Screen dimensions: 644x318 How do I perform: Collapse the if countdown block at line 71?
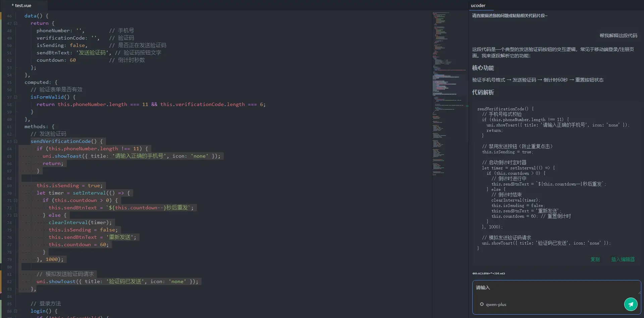[x=15, y=201]
